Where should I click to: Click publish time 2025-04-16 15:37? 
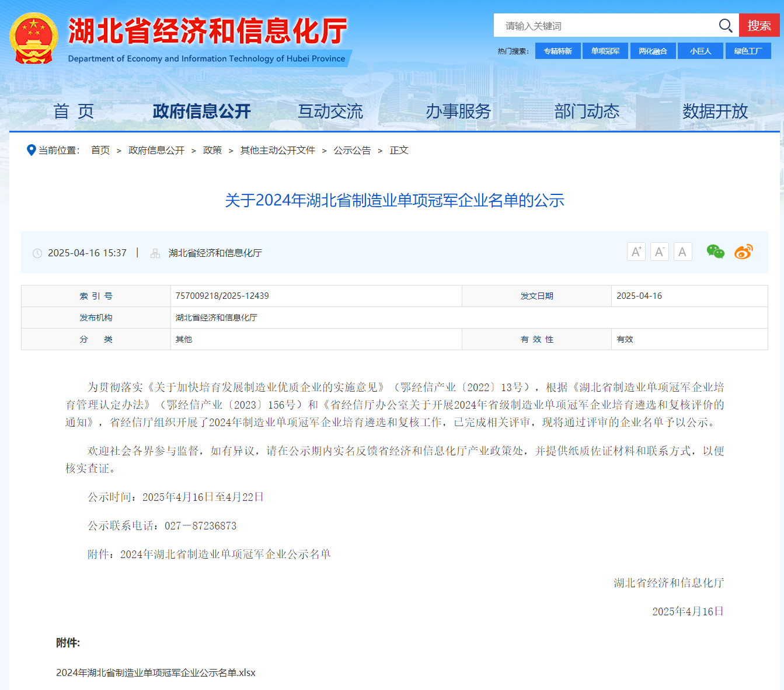(87, 253)
